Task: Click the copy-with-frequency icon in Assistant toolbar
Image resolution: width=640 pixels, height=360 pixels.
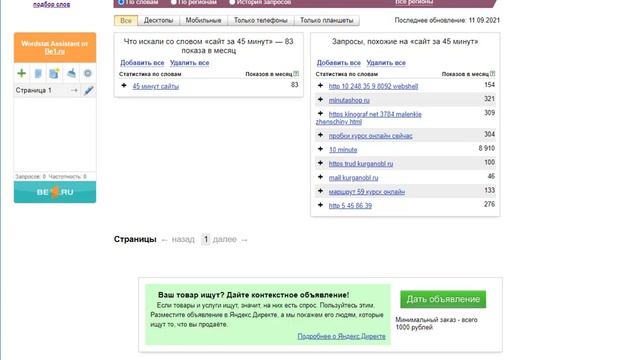Action: coord(54,73)
